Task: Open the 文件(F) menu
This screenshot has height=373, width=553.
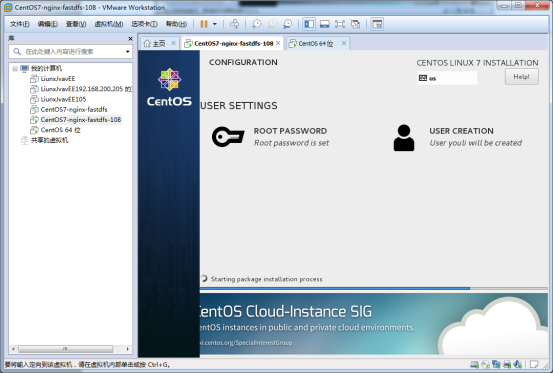Action: click(19, 24)
